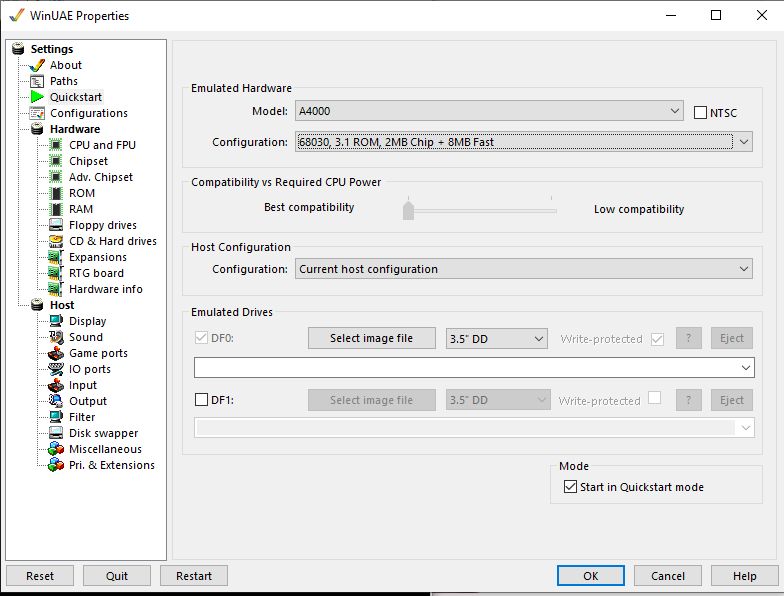
Task: Enable the DF1: floppy drive checkbox
Action: (201, 400)
